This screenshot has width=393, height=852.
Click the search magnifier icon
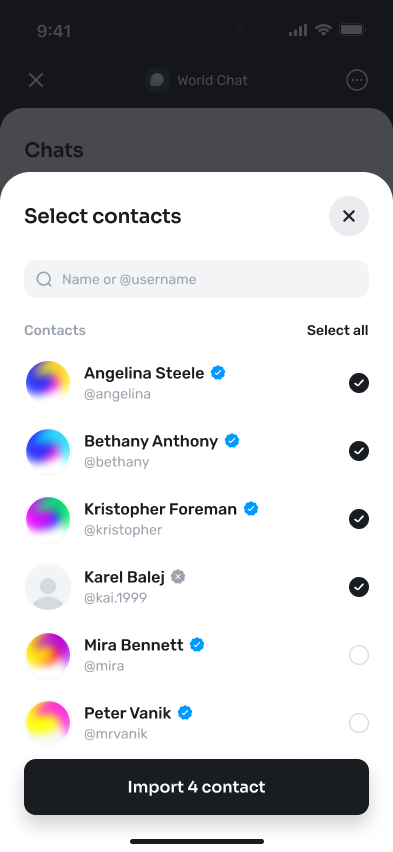tap(44, 279)
